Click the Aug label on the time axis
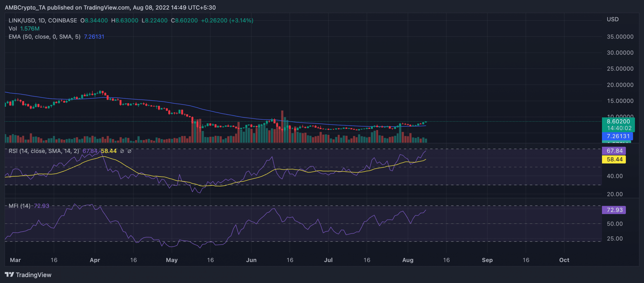Viewport: 644px width, 283px height. [408, 260]
